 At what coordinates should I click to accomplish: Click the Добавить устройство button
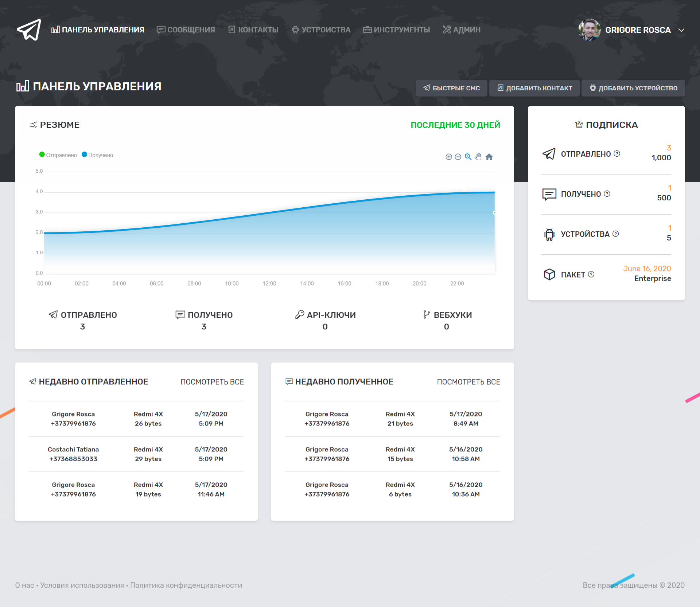coord(633,88)
